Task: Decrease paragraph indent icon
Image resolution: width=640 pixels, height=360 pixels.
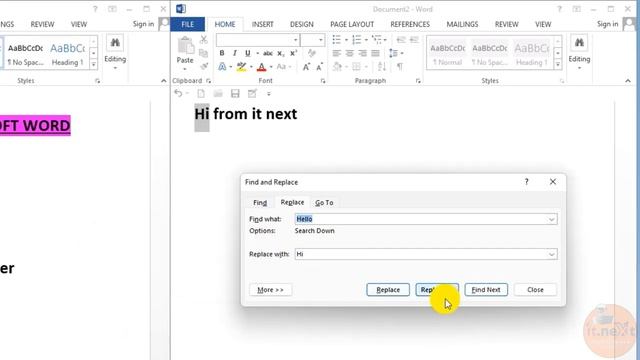Action: coord(401,40)
